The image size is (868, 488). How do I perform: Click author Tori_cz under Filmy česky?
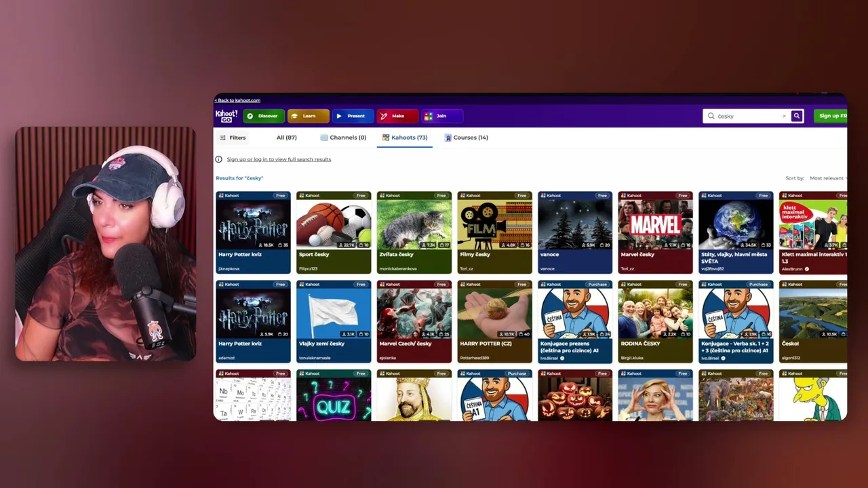(467, 269)
